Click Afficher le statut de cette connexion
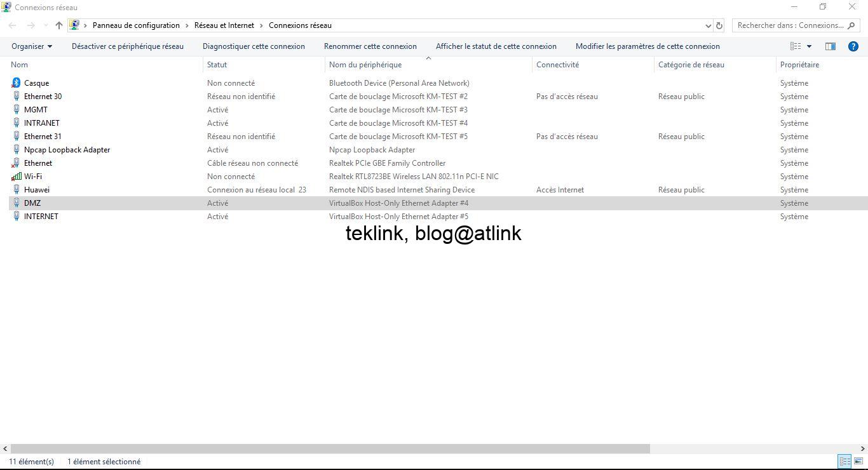The image size is (868, 470). [496, 46]
